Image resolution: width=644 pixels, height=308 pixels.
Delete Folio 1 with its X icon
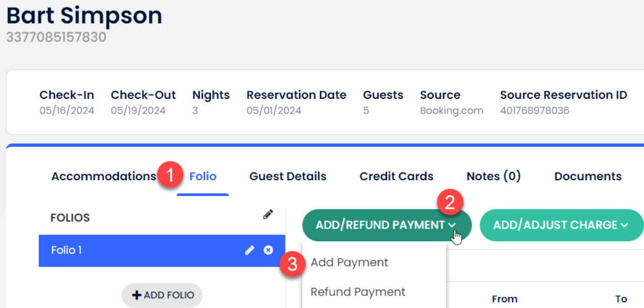[268, 250]
